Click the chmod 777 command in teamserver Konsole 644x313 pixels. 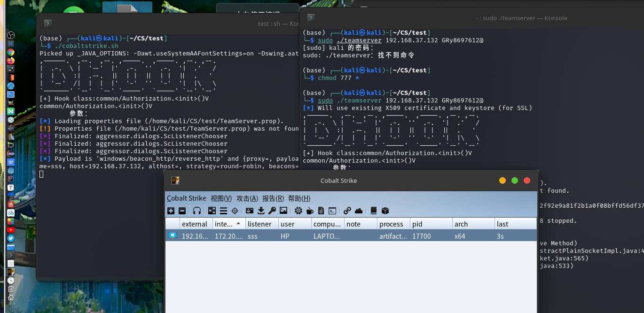tap(338, 78)
